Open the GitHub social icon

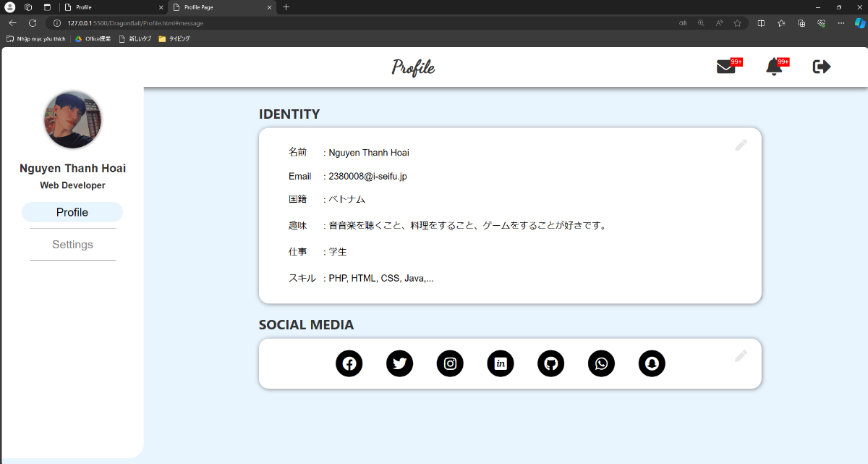(x=550, y=363)
